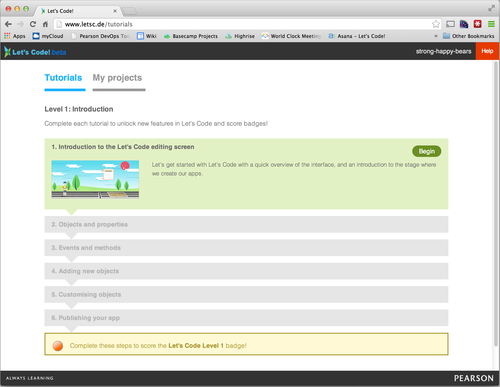Screen dimensions: 500x387
Task: Click the strong-happy-bears username
Action: (443, 51)
